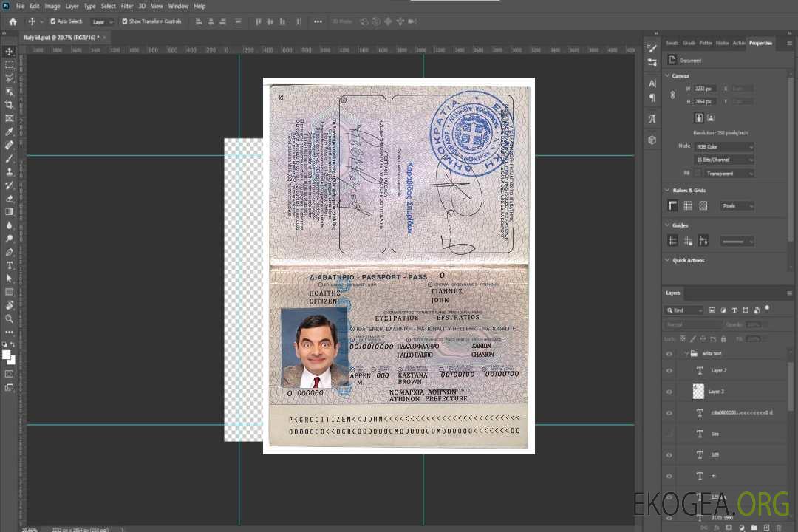Open the Mode RGB Color dropdown

click(724, 146)
